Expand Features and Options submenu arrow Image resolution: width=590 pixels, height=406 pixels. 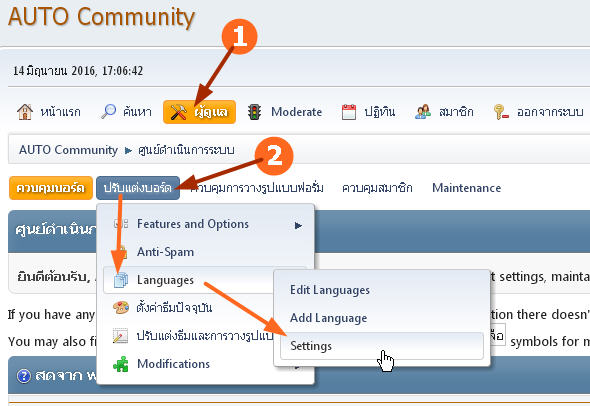[x=298, y=225]
